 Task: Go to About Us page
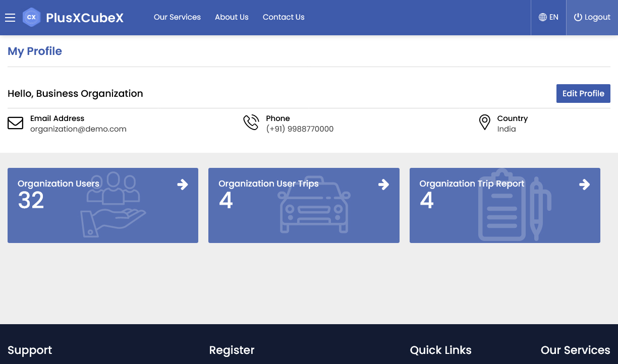pyautogui.click(x=232, y=17)
